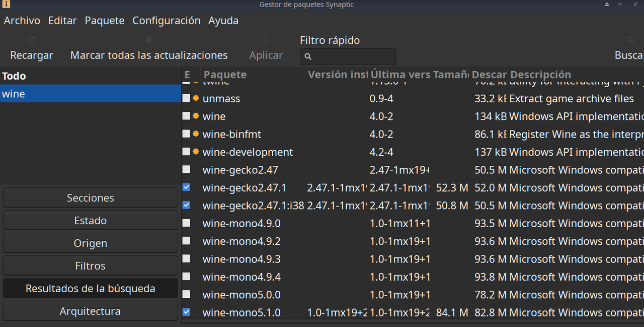This screenshot has width=644, height=327.
Task: Sort by the E status column header
Action: [187, 75]
